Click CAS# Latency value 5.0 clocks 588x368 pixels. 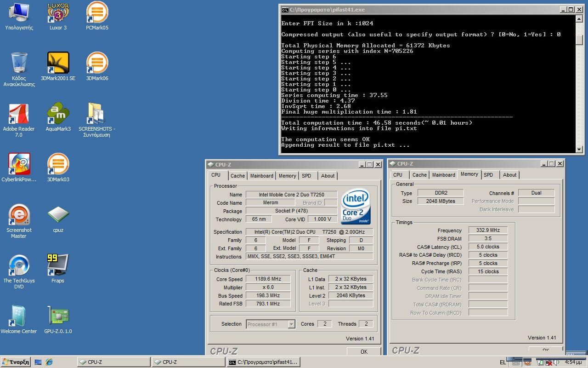(x=488, y=247)
